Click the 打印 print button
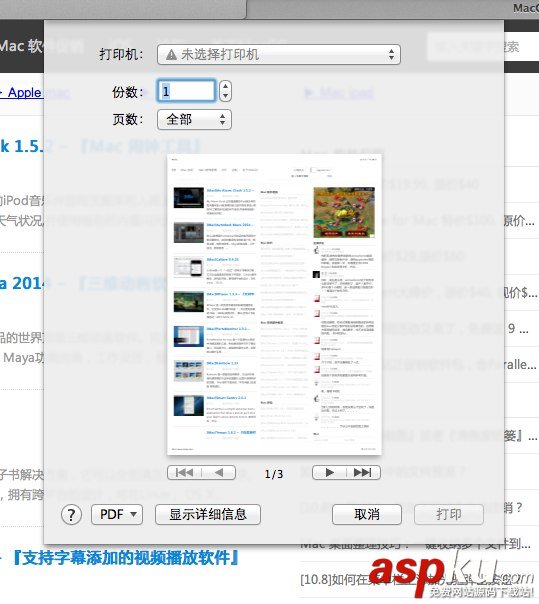The height and width of the screenshot is (604, 539). [449, 514]
